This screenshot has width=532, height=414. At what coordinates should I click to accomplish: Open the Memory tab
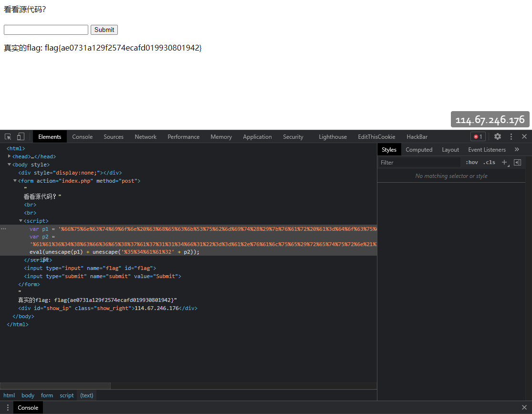pos(221,136)
